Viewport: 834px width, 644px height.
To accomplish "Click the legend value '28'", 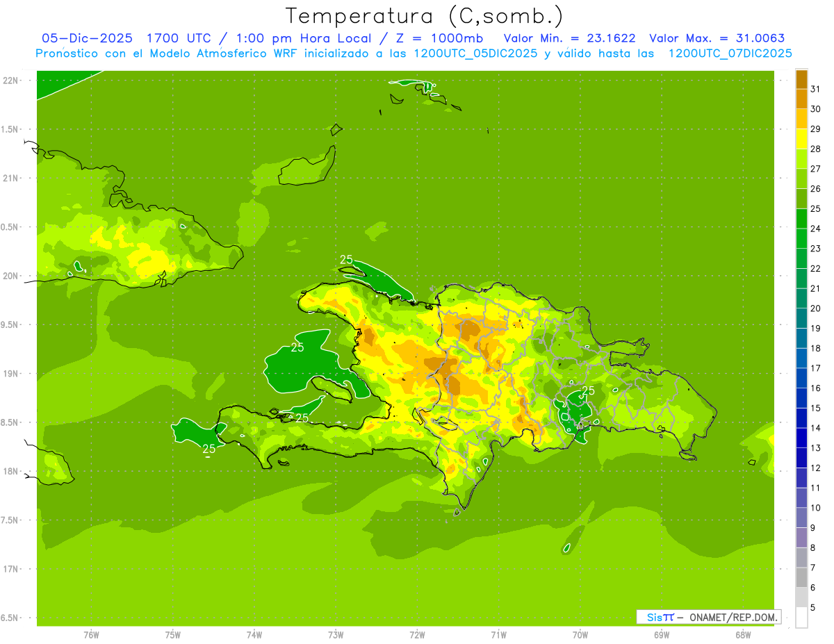I will coord(816,149).
